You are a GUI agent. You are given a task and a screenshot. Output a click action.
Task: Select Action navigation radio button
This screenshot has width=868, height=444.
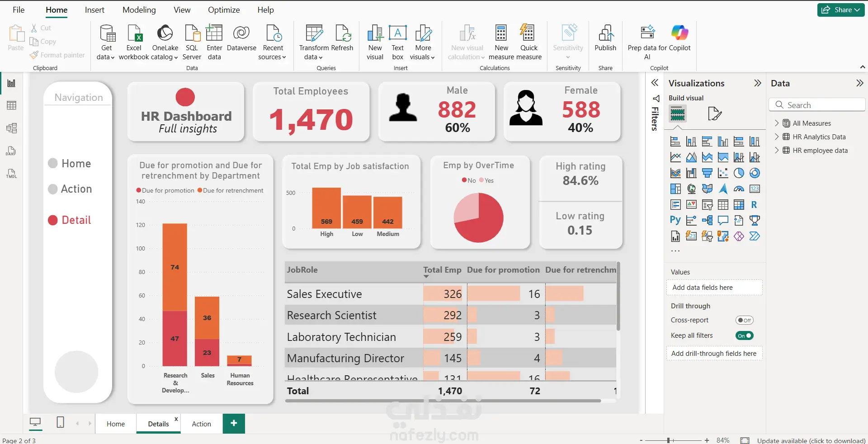coord(53,189)
